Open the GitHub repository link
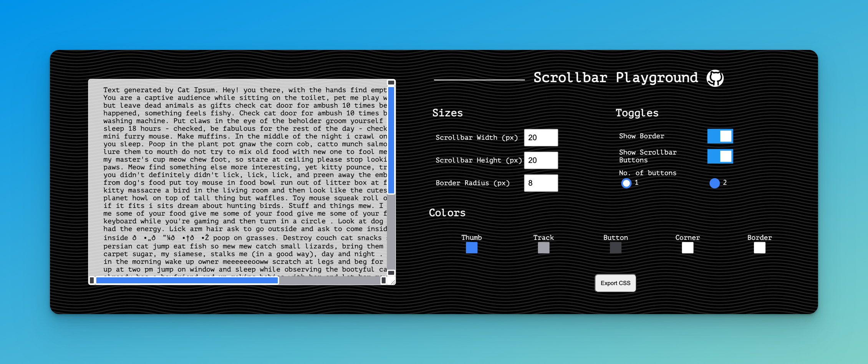 tap(715, 78)
